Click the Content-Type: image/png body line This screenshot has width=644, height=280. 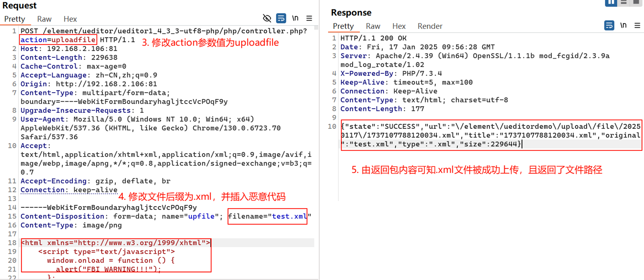[x=71, y=225]
